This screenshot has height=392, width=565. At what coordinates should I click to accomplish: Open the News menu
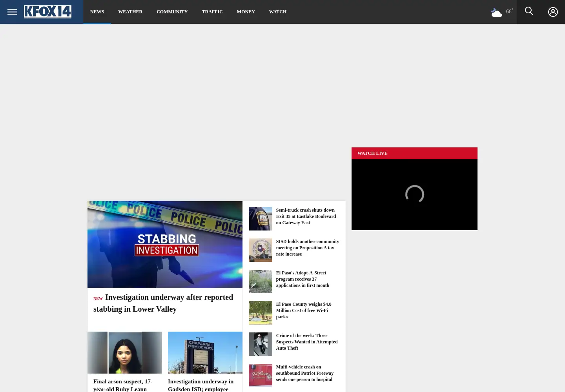point(97,12)
